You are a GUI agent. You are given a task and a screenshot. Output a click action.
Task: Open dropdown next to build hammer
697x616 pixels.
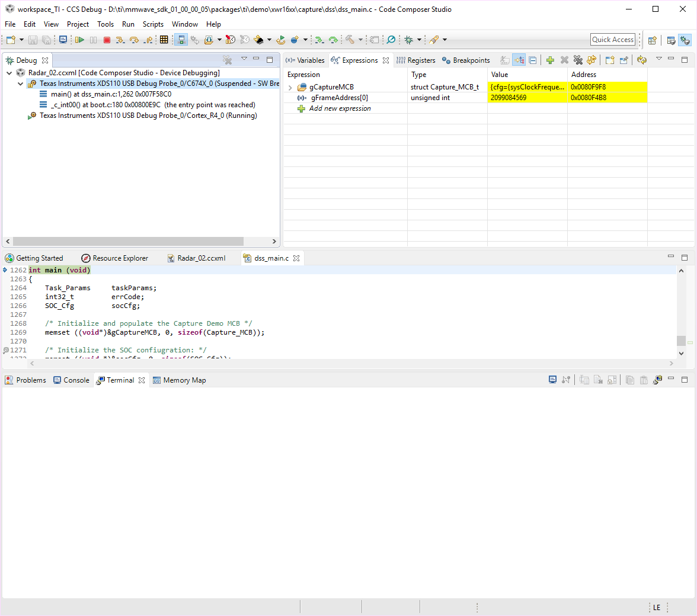pos(360,40)
